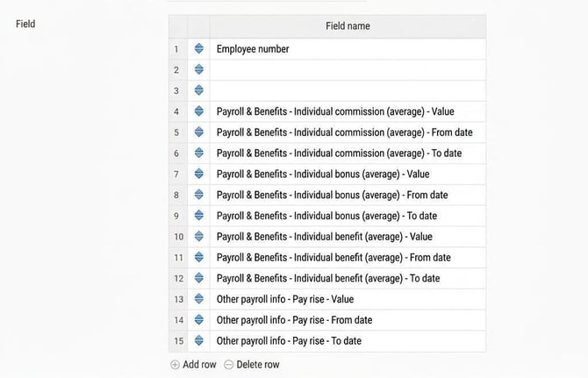The height and width of the screenshot is (378, 588).
Task: Click the reorder handle icon on row 10
Action: (198, 236)
